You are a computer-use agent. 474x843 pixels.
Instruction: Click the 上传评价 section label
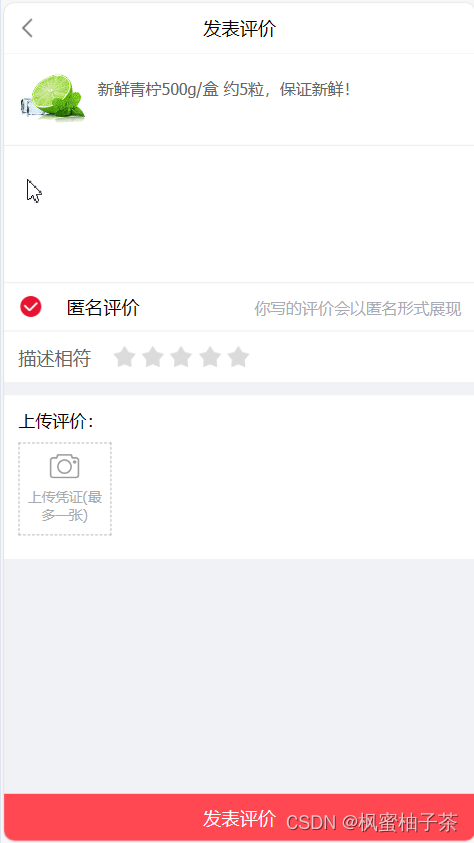click(56, 422)
